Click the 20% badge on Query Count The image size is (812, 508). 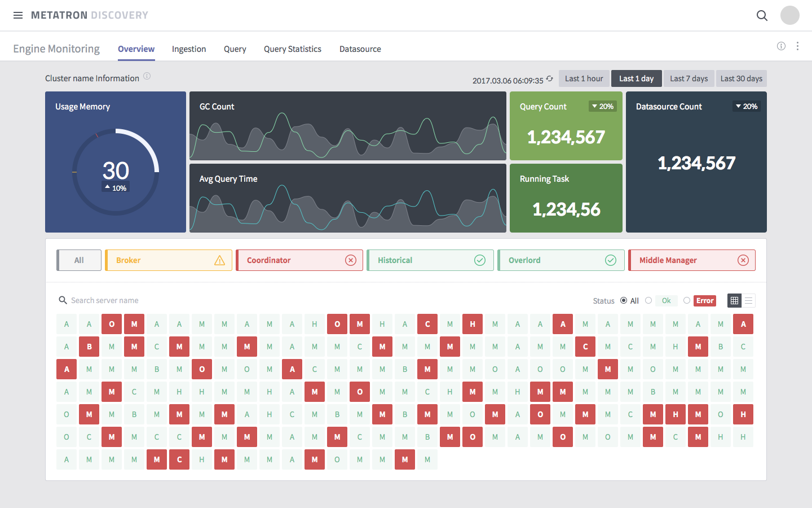tap(603, 106)
